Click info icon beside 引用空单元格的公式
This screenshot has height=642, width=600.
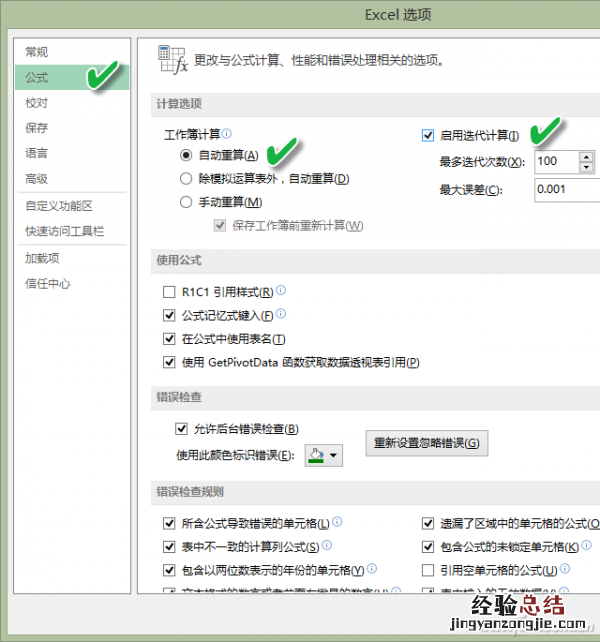coord(565,568)
